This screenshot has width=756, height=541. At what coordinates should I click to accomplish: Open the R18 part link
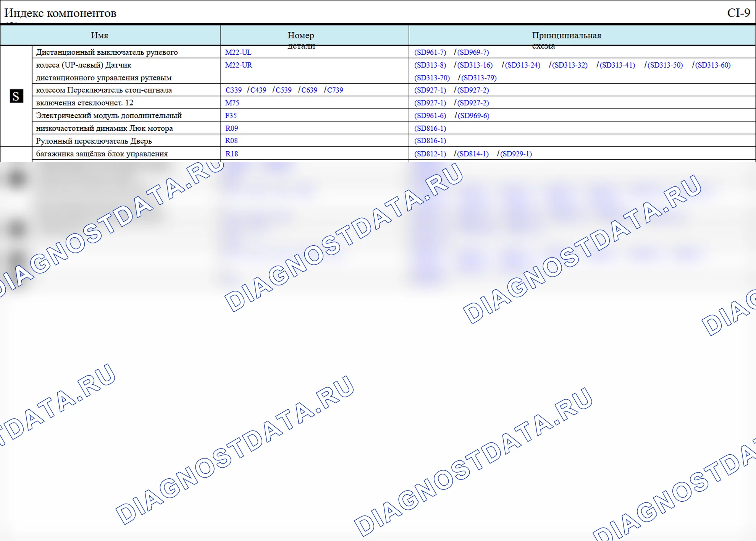click(x=232, y=154)
